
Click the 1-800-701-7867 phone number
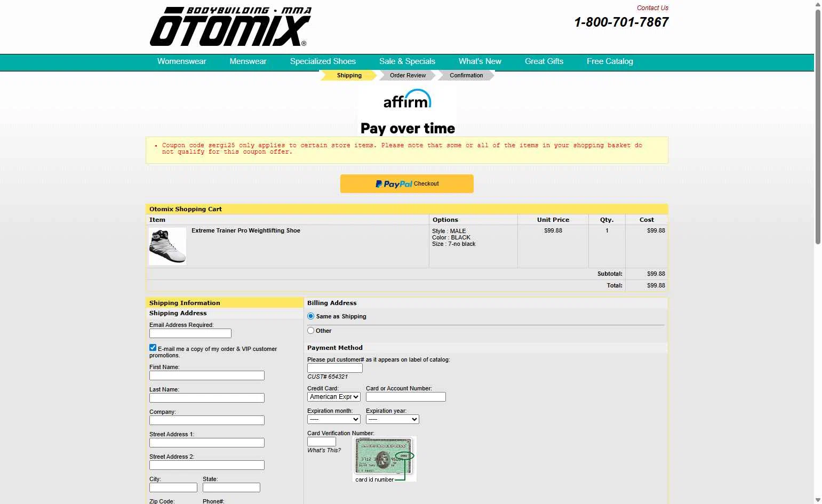621,22
